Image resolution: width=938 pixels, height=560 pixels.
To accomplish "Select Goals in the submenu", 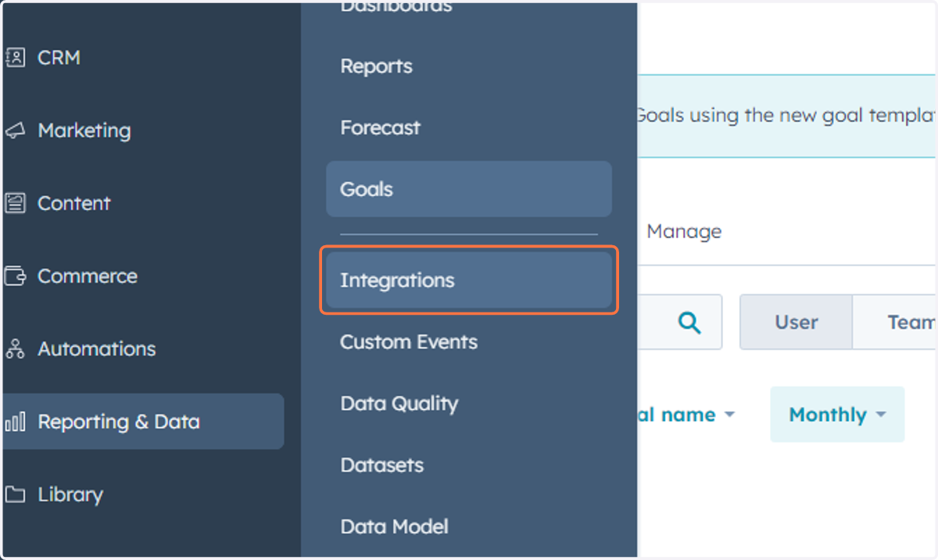I will pos(469,189).
